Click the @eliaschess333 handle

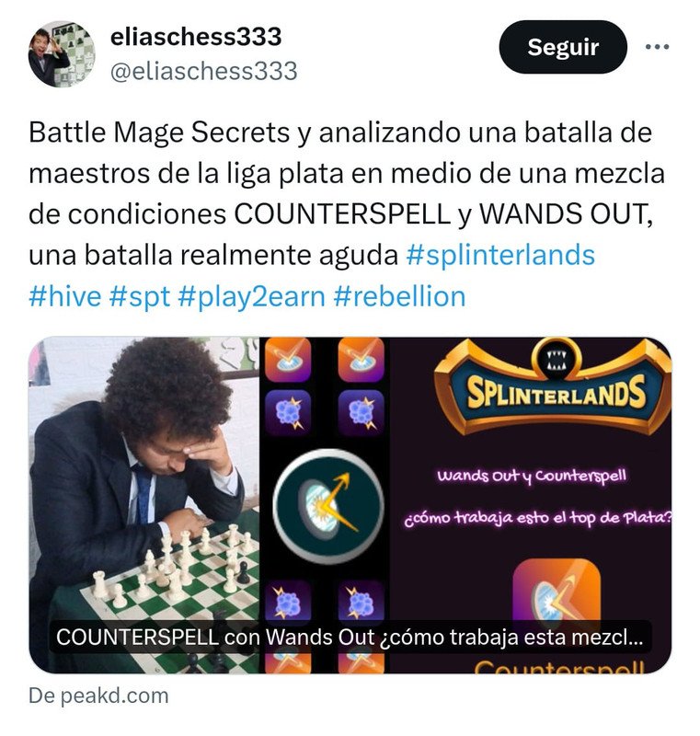[x=203, y=72]
